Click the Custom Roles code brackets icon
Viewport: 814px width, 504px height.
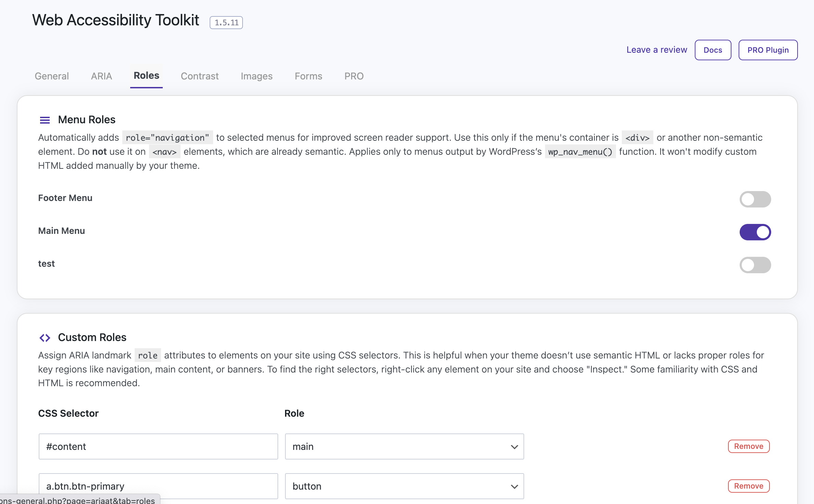(45, 338)
